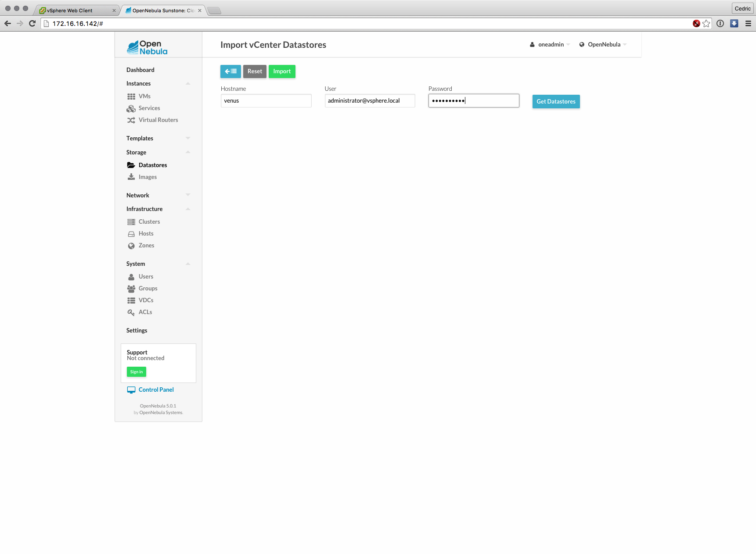The width and height of the screenshot is (756, 554).
Task: Open the Clusters page
Action: [x=149, y=222]
